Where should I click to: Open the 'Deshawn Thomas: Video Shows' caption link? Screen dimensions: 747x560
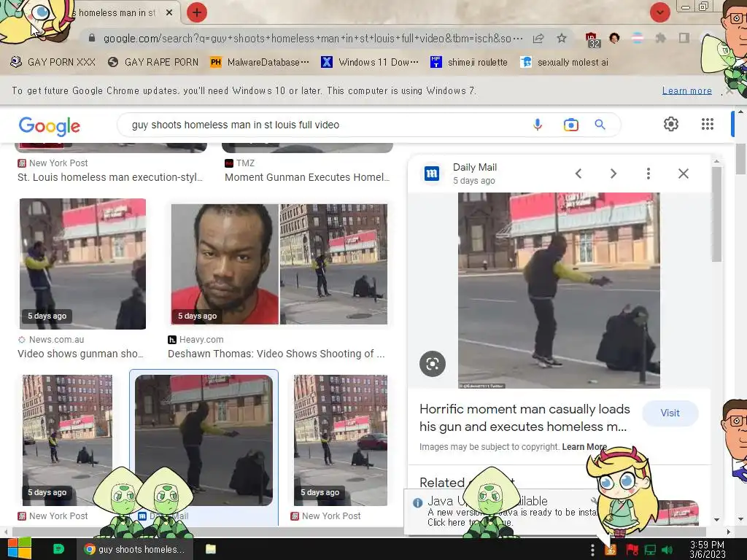(276, 354)
